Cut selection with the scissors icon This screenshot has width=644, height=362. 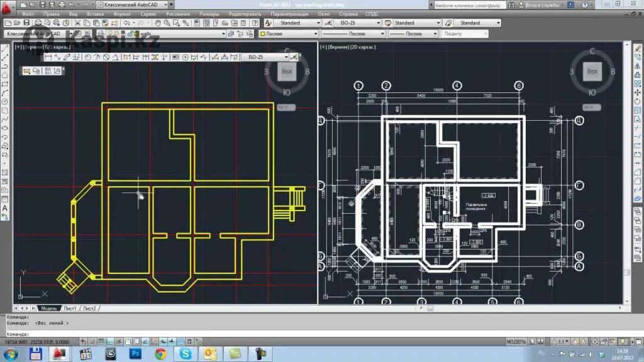77,23
